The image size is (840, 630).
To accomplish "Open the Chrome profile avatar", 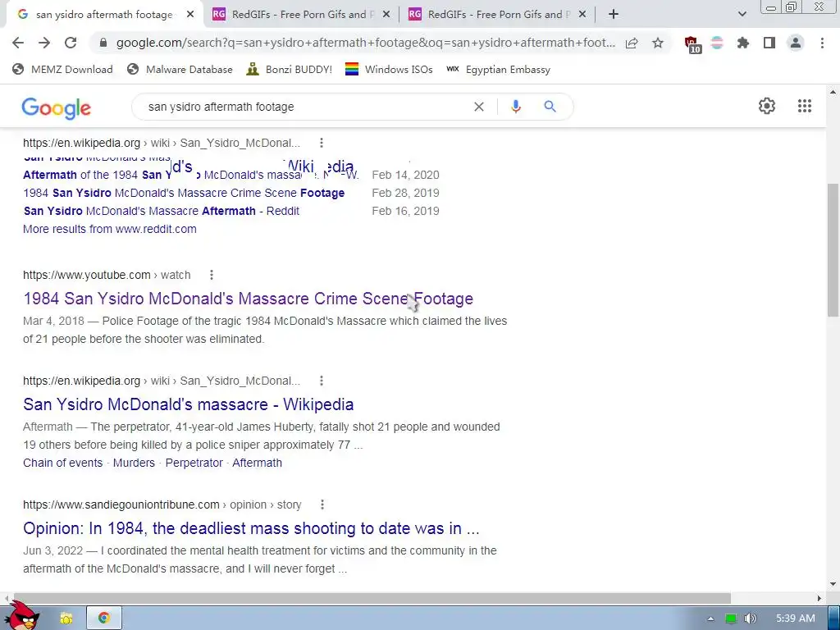I will (796, 43).
